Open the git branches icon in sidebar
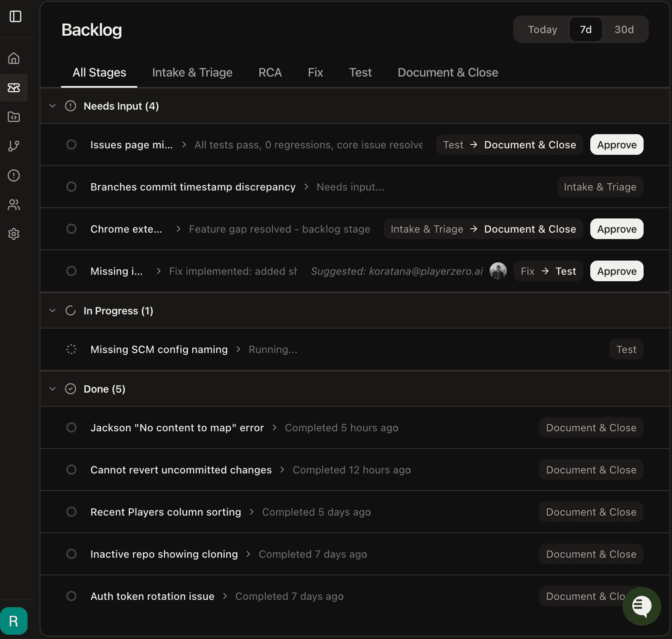This screenshot has width=672, height=639. point(14,146)
